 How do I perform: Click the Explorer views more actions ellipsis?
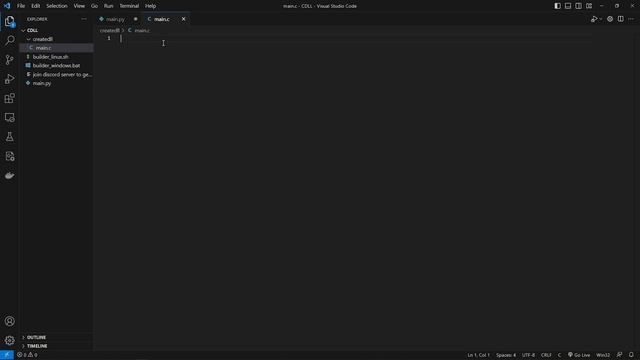coord(84,19)
